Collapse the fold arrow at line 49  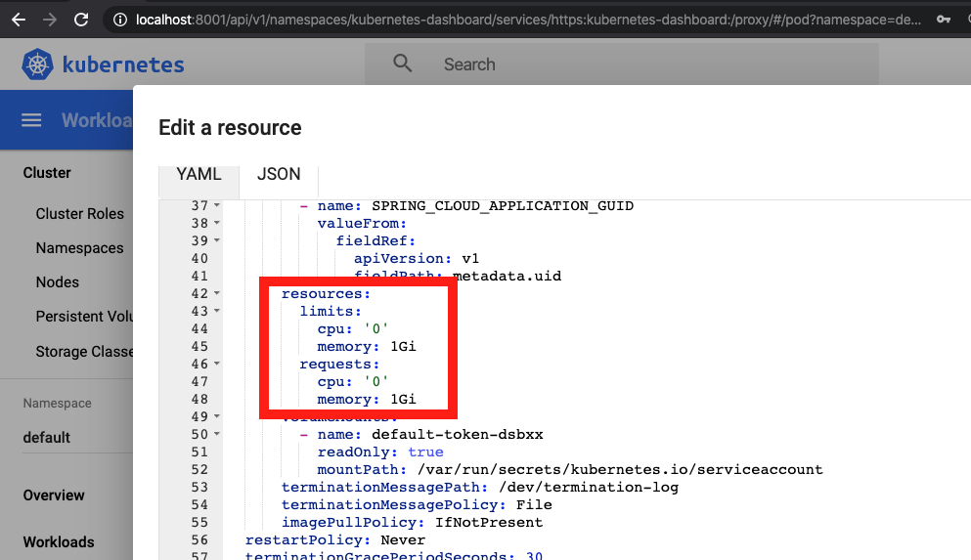click(217, 415)
